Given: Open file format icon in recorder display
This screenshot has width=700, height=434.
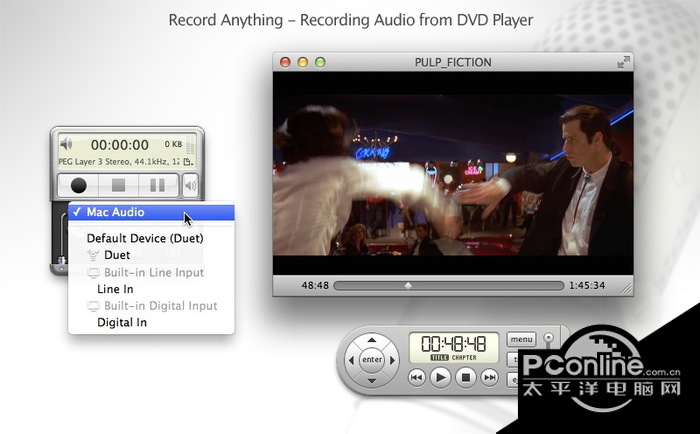Looking at the screenshot, I should [188, 162].
